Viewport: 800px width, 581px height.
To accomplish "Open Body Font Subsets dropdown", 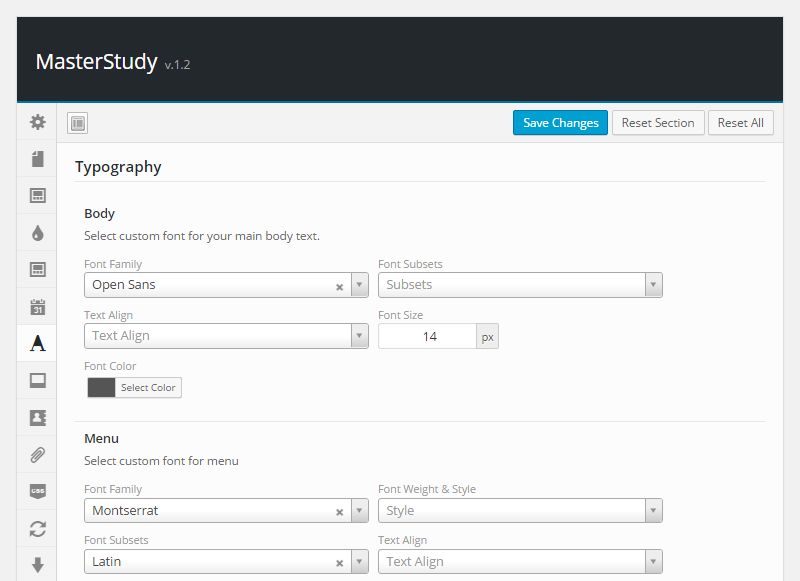I will tap(520, 285).
